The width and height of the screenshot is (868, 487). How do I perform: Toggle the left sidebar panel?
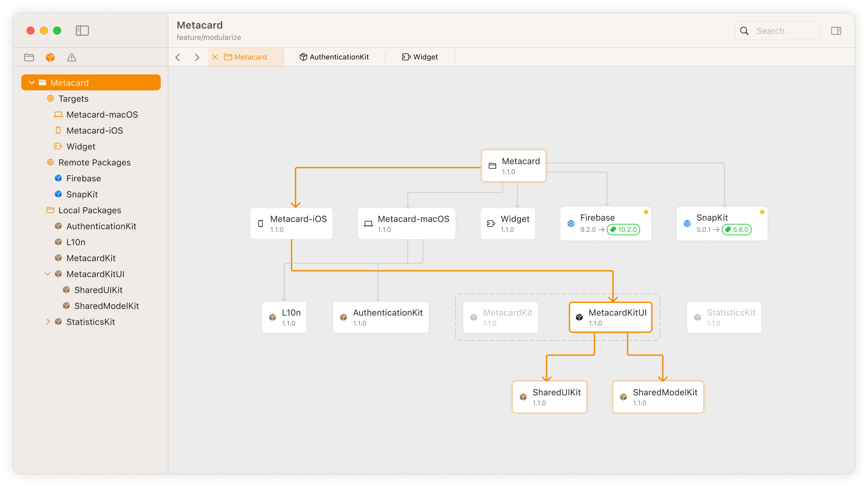(82, 31)
